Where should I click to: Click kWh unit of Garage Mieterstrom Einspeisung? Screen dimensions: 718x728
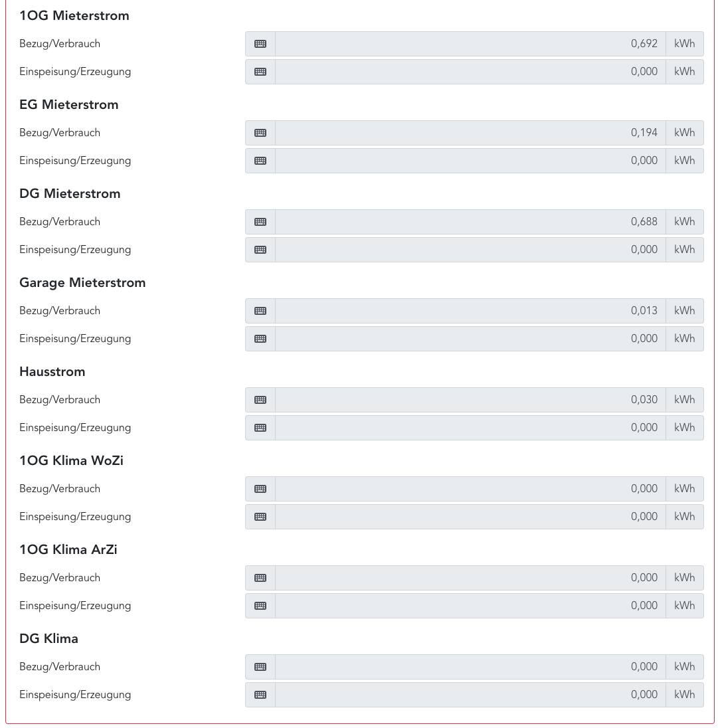pyautogui.click(x=684, y=339)
